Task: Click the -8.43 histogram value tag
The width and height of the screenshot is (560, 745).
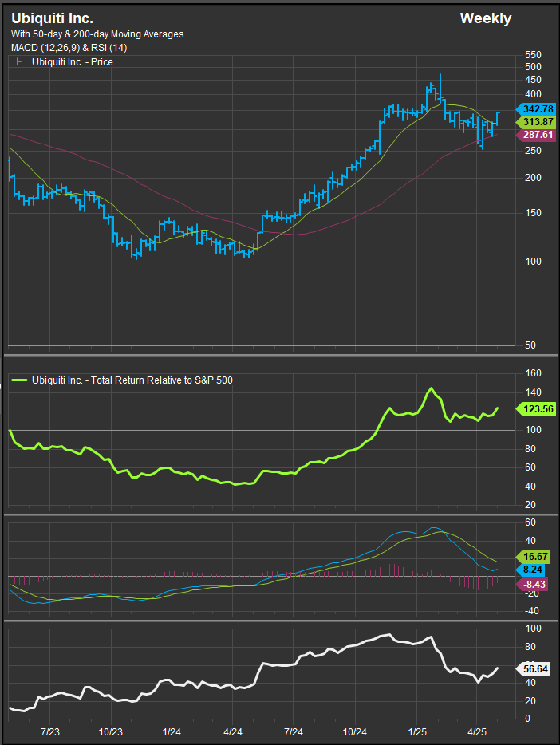Action: [532, 585]
